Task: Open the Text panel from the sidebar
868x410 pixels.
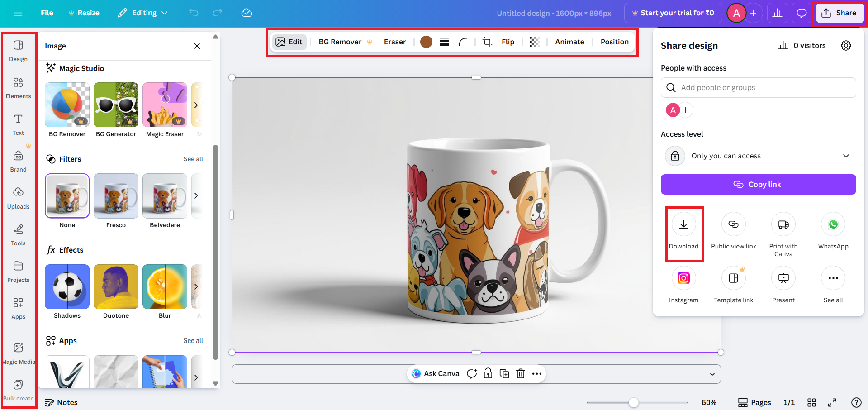Action: (x=18, y=124)
